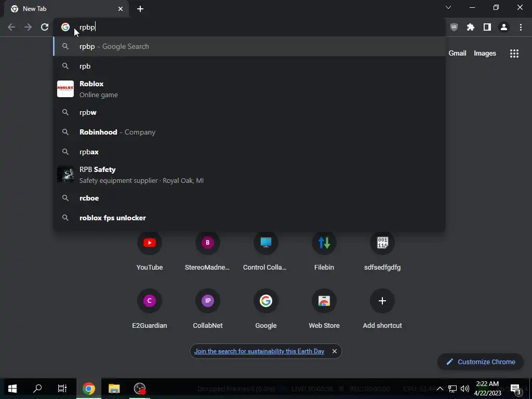Open the Filebin shortcut
The image size is (532, 399).
pos(324,251)
